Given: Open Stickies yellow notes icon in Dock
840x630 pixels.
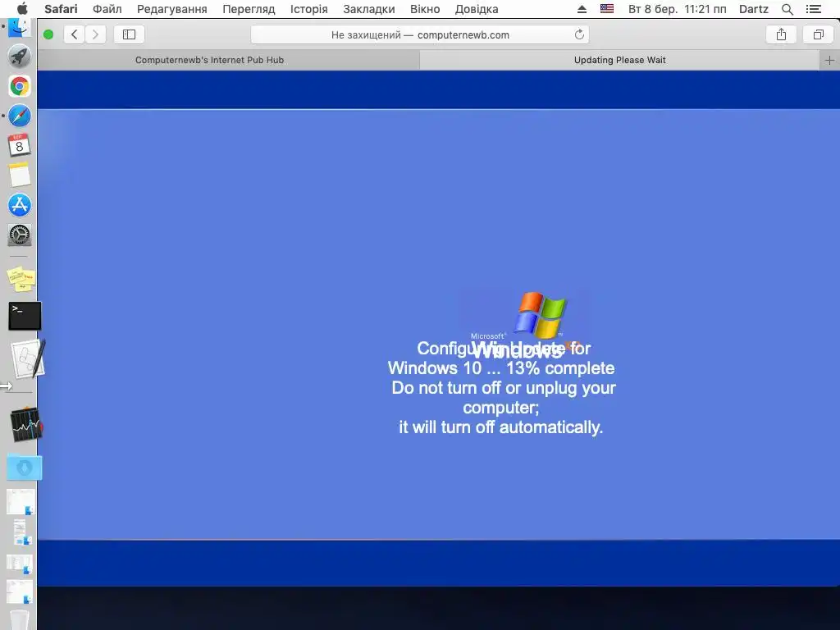Looking at the screenshot, I should click(21, 279).
